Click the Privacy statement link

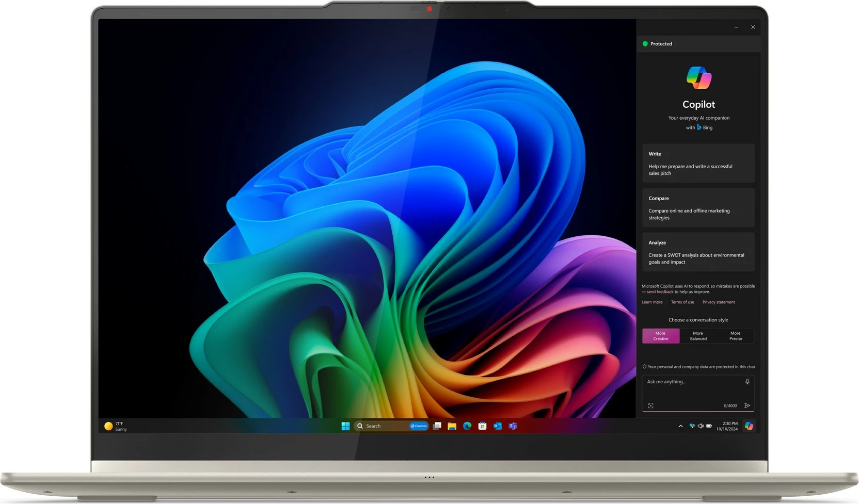tap(719, 302)
